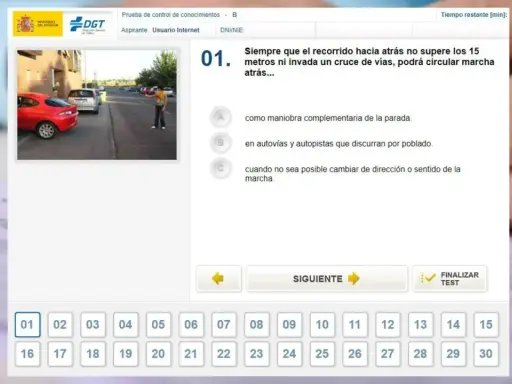Click answer text 'como maniobra complementaria de la parada'
Screen dimensions: 512x384
328,118
